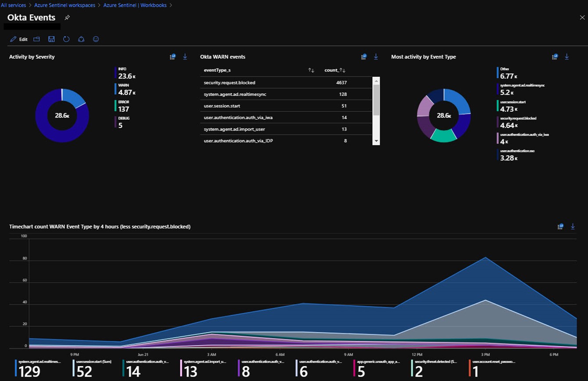Navigate to Azure Sentinel workspaces breadcrumb

65,5
